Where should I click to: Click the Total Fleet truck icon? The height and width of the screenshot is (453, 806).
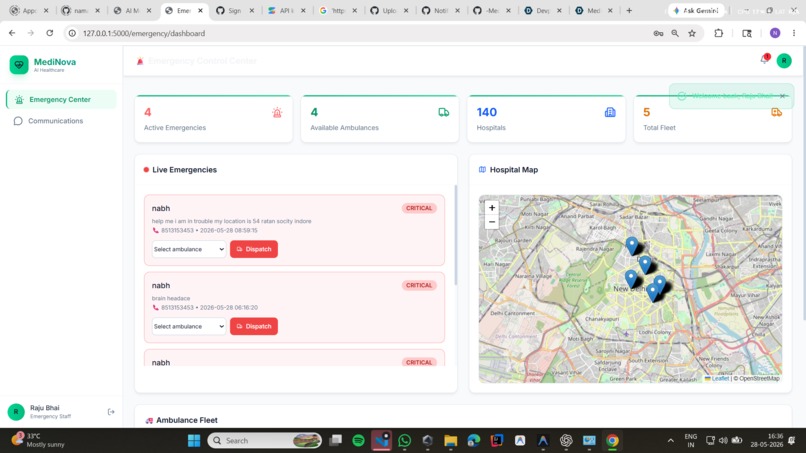point(776,112)
